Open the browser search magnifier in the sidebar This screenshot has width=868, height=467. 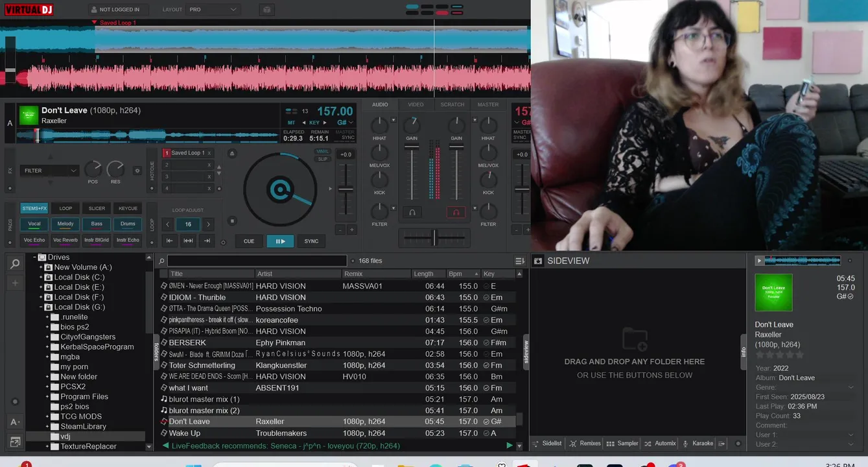click(14, 263)
